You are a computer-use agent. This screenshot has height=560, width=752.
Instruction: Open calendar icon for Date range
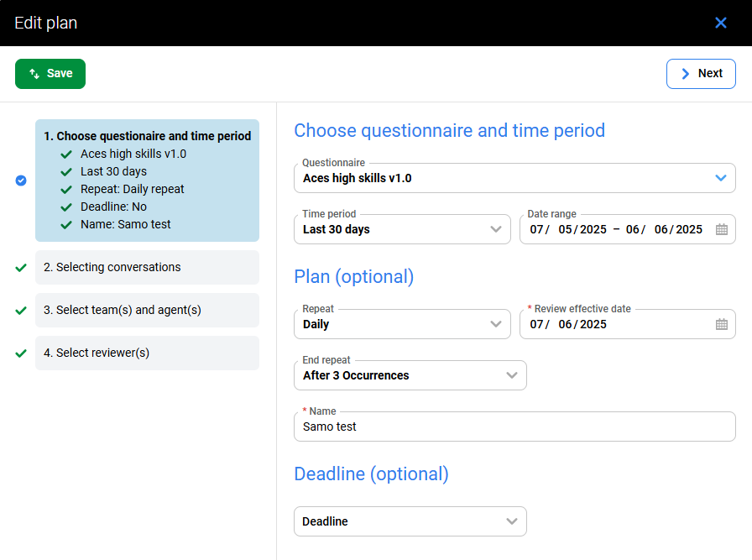coord(722,229)
